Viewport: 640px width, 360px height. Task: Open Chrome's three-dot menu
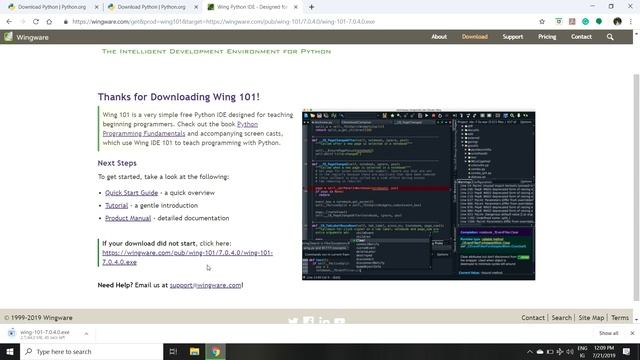pyautogui.click(x=631, y=22)
